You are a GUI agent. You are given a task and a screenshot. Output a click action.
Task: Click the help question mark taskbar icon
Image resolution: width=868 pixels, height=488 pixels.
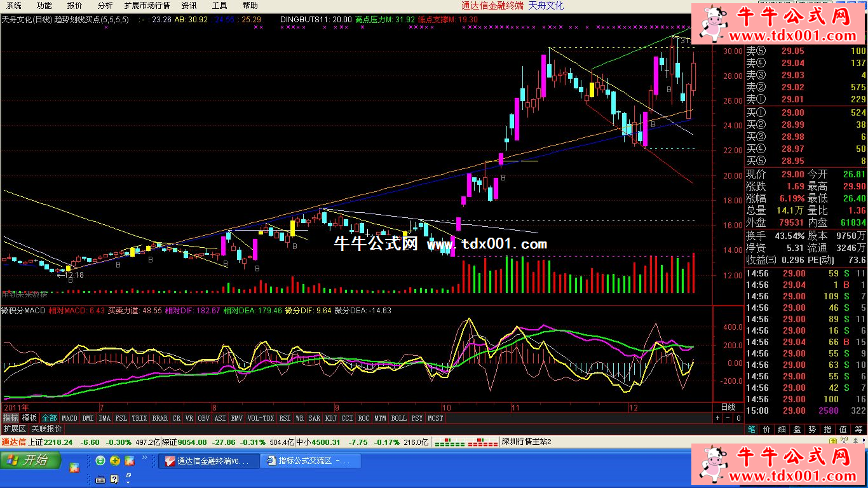coord(114,478)
